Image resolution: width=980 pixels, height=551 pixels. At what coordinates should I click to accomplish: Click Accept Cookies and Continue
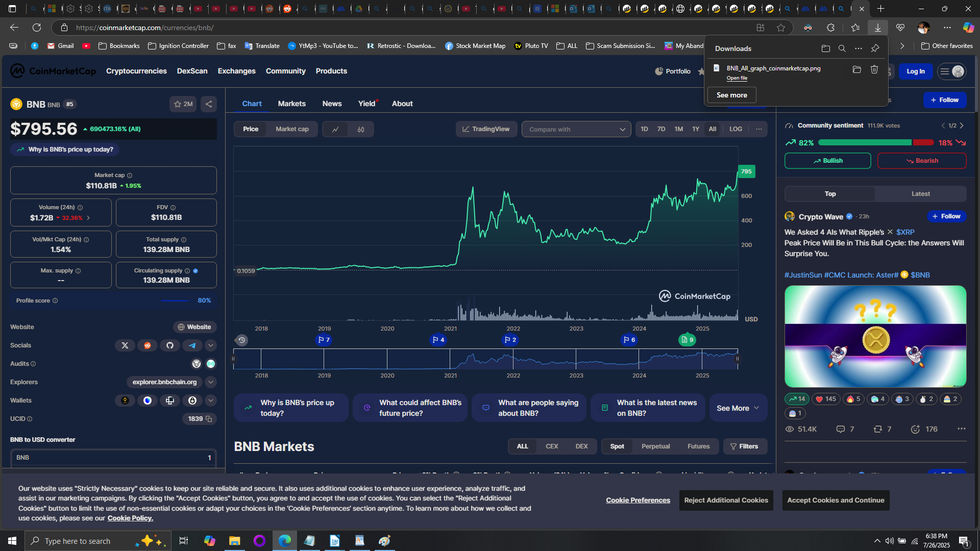click(x=836, y=500)
